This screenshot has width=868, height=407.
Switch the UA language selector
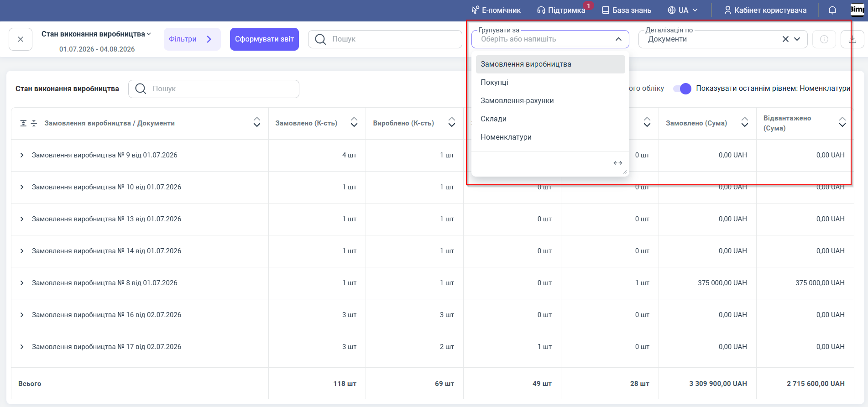(683, 10)
